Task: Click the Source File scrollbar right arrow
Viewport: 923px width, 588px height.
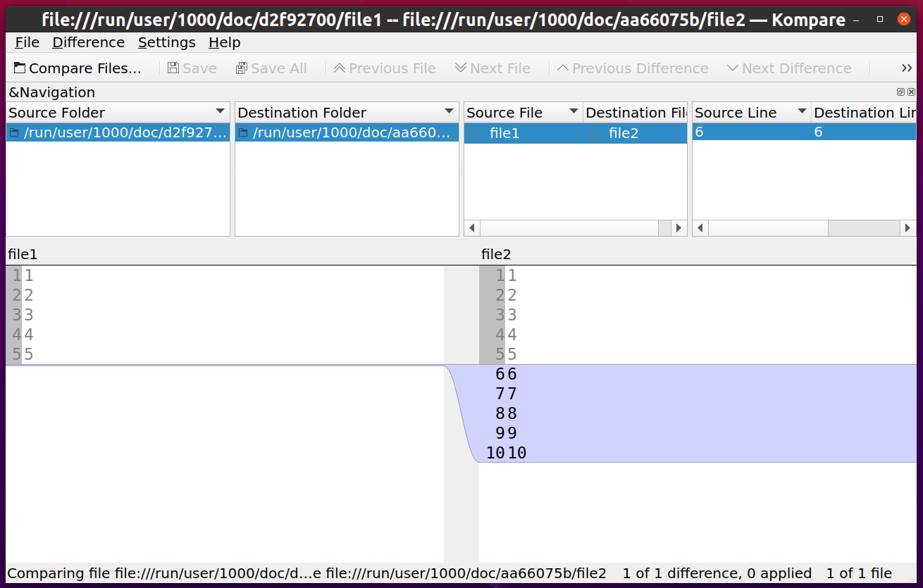Action: (x=679, y=227)
